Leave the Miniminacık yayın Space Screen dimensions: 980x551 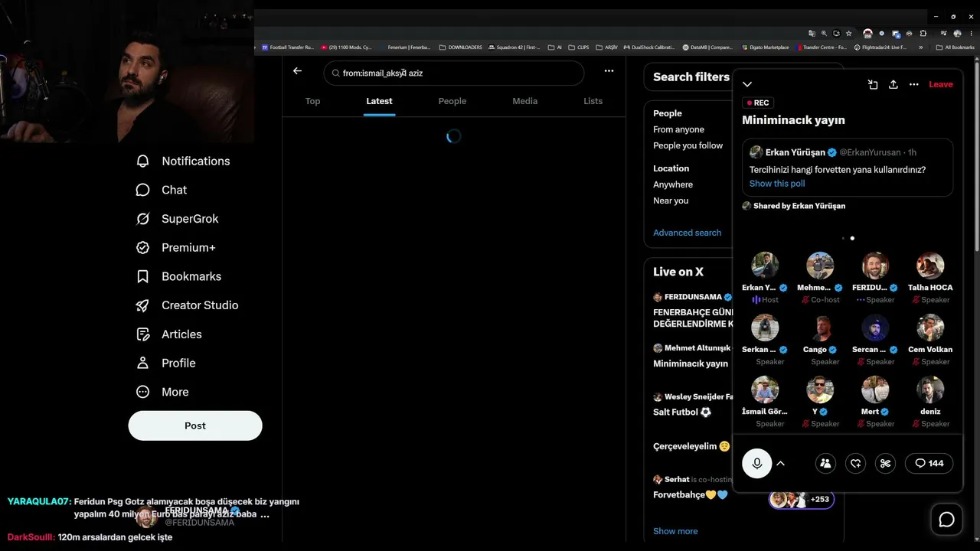[941, 84]
